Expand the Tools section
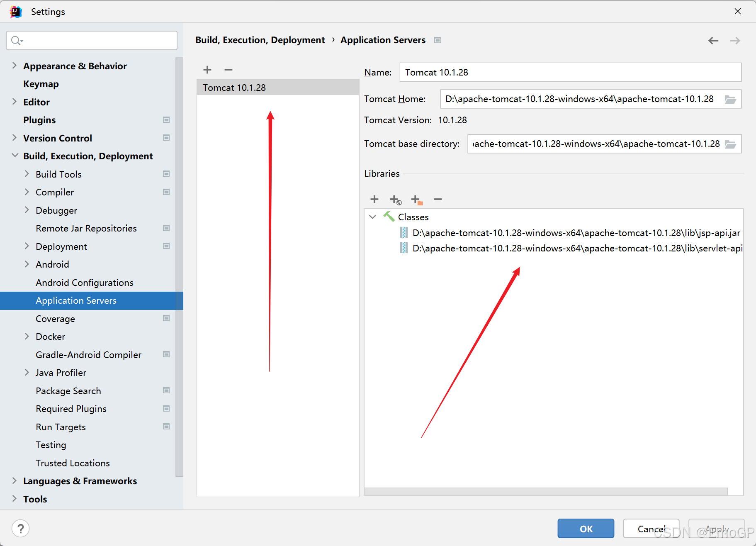This screenshot has width=756, height=546. pos(15,499)
